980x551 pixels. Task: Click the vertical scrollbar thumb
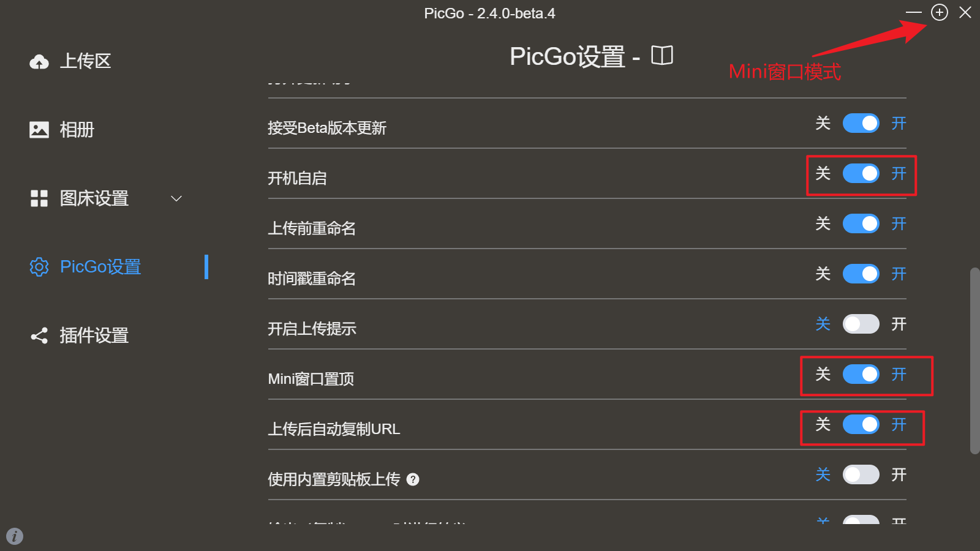pos(975,361)
